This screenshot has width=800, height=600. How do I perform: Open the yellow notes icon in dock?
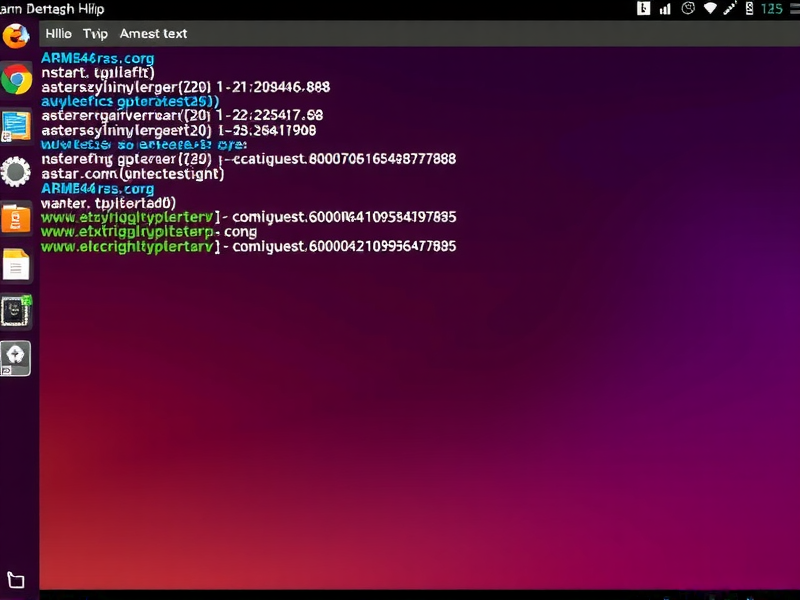point(16,265)
